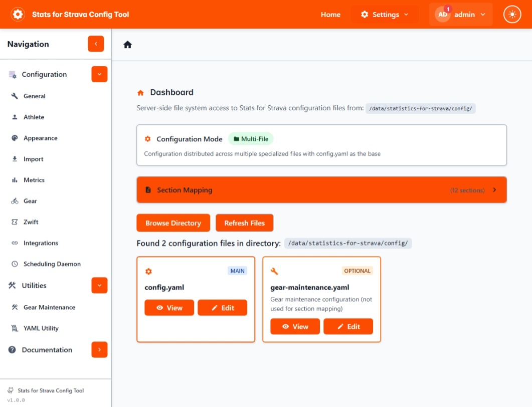The width and height of the screenshot is (532, 407).
Task: Click the Documentation question mark icon
Action: [12, 350]
